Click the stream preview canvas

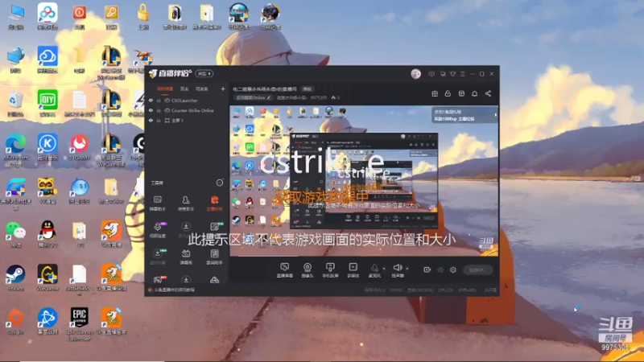(364, 181)
